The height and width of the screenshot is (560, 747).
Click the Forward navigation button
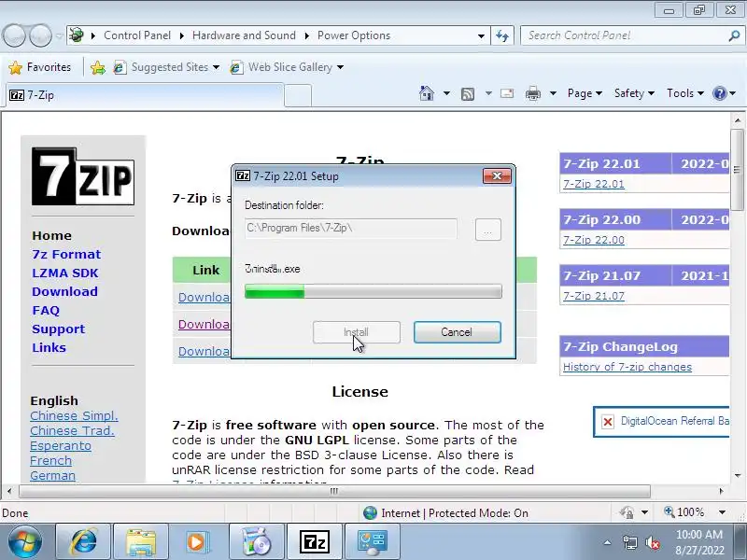pos(41,35)
